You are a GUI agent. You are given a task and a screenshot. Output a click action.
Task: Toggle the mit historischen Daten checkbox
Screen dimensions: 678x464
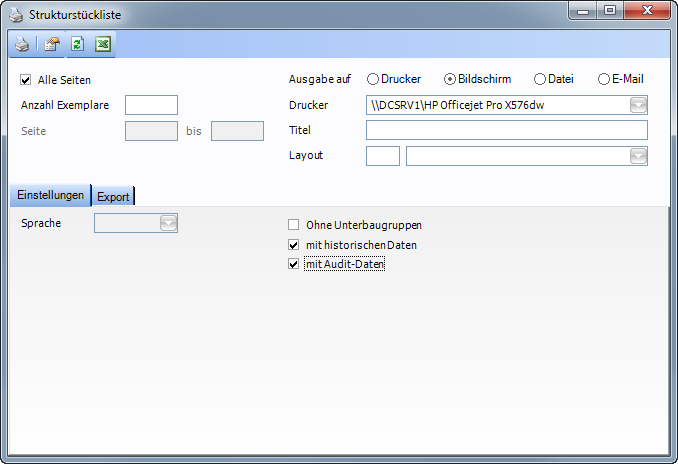click(x=294, y=245)
